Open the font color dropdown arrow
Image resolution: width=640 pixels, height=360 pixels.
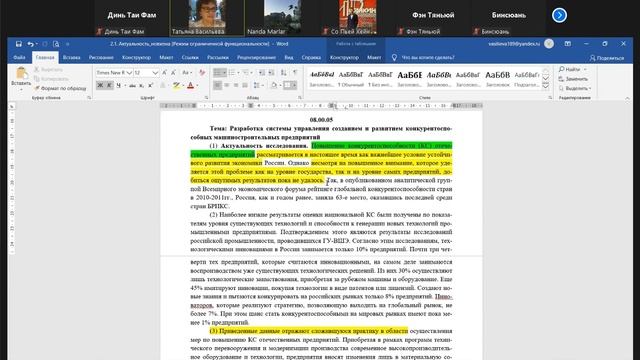[x=197, y=85]
